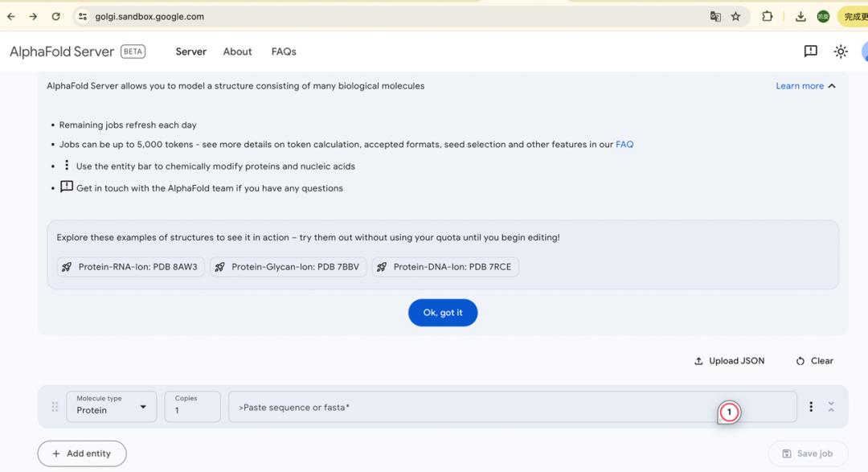Click the browser reload icon
The width and height of the screenshot is (868, 472).
(55, 16)
